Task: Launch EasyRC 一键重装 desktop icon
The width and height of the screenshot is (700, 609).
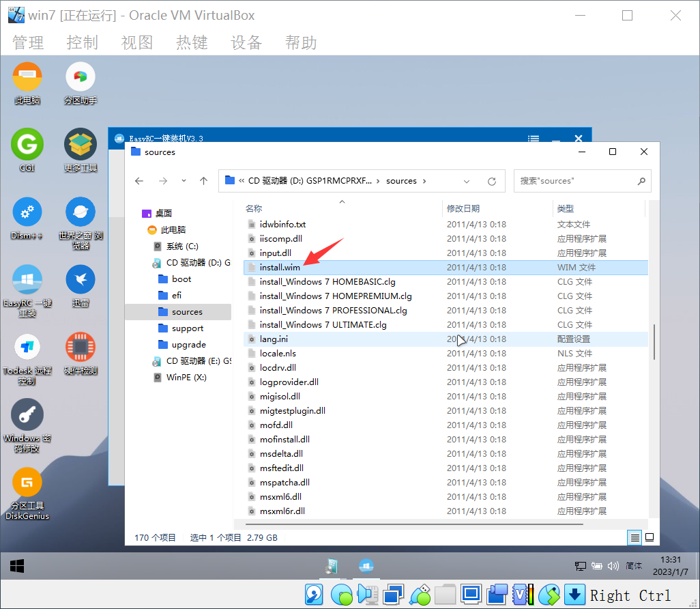Action: (27, 290)
